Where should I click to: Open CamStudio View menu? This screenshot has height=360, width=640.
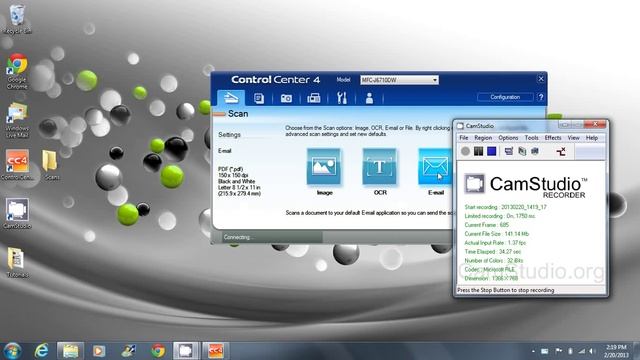coord(573,138)
